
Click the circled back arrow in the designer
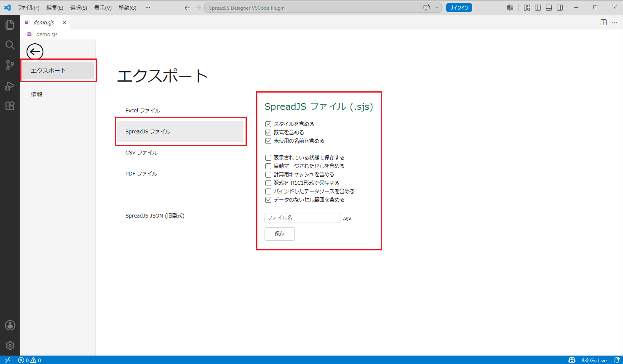[x=35, y=52]
